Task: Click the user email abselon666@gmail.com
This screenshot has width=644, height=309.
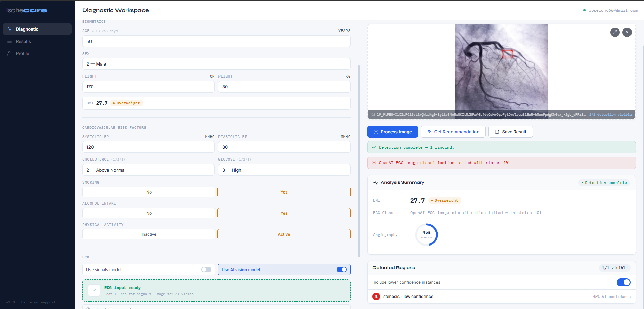Action: [x=613, y=10]
